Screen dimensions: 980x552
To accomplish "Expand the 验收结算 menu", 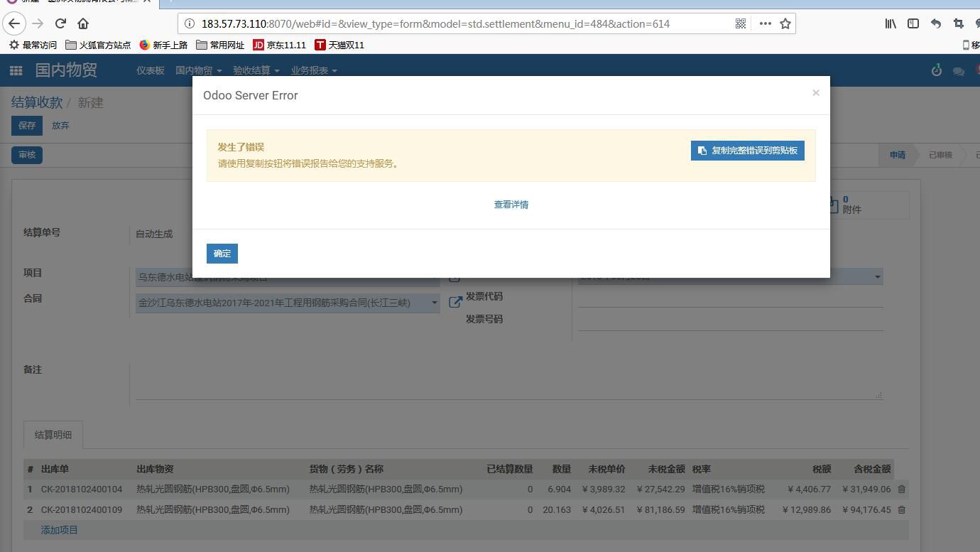I will pos(256,70).
